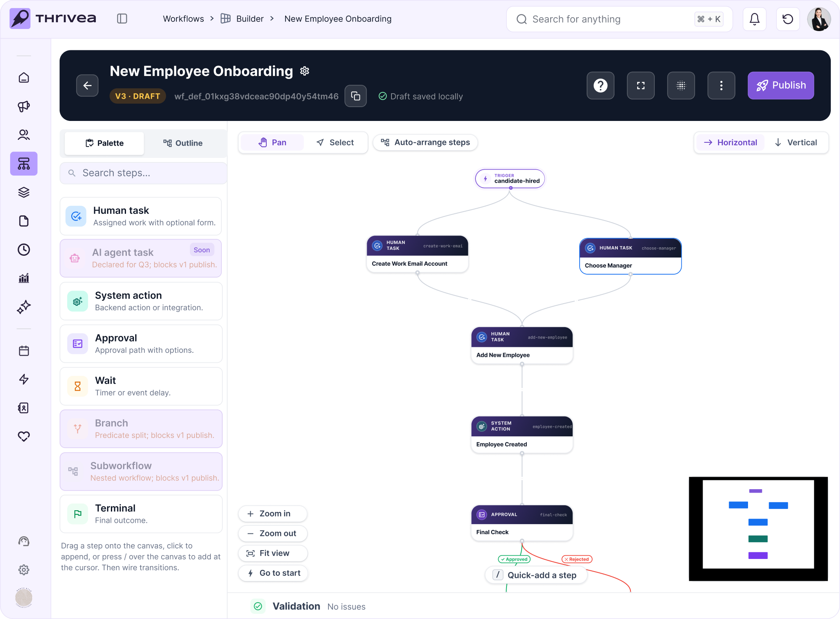Click Auto-arrange steps
This screenshot has height=619, width=840.
click(425, 142)
